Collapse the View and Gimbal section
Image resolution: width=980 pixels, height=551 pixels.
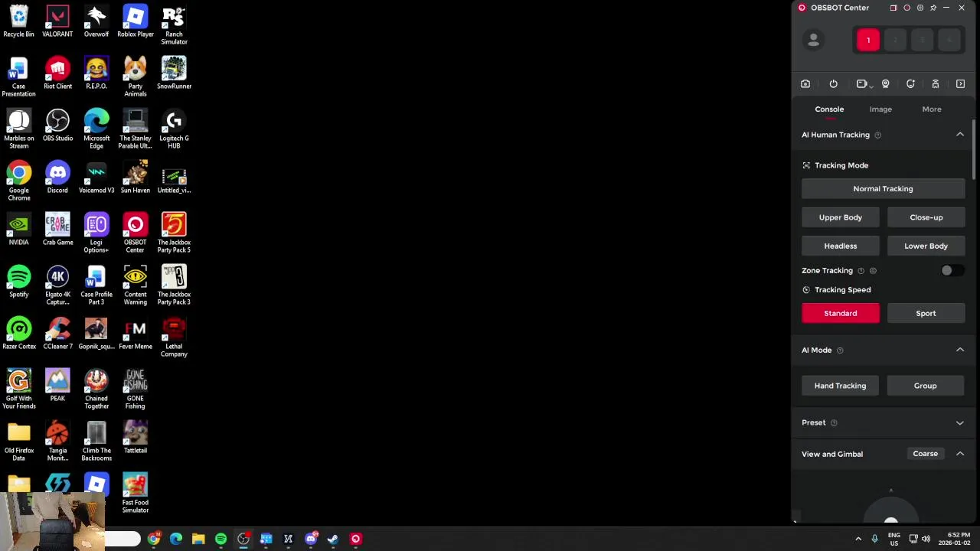point(960,454)
